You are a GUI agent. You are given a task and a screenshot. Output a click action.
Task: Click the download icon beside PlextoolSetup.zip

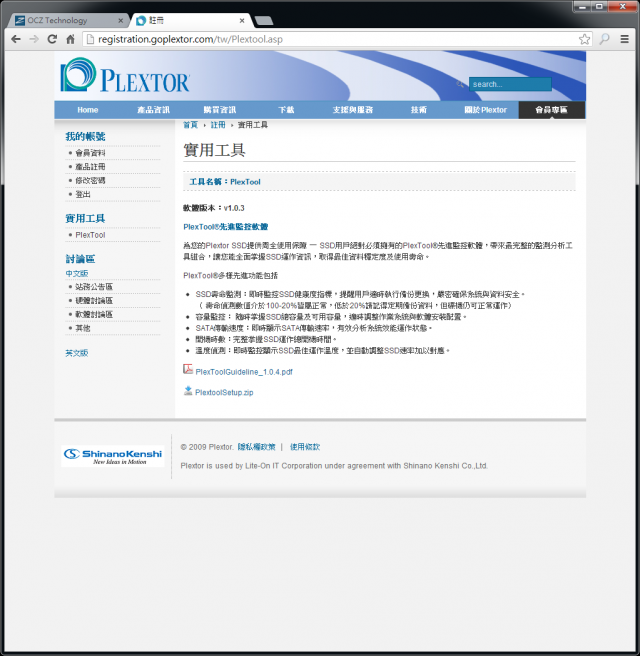click(x=188, y=391)
